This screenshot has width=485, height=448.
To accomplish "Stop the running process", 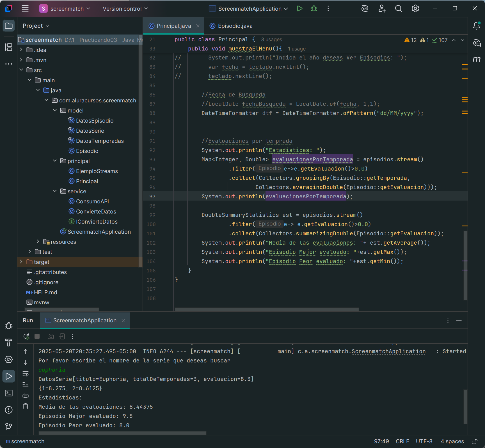I will tap(37, 336).
